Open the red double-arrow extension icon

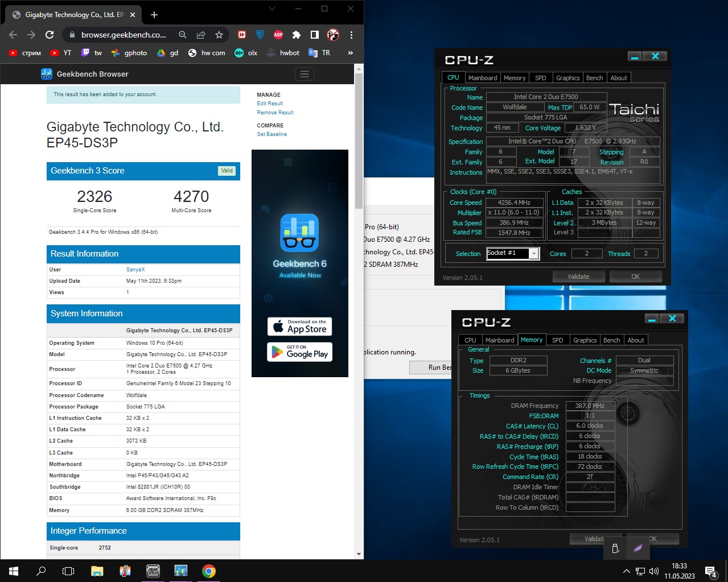(242, 35)
